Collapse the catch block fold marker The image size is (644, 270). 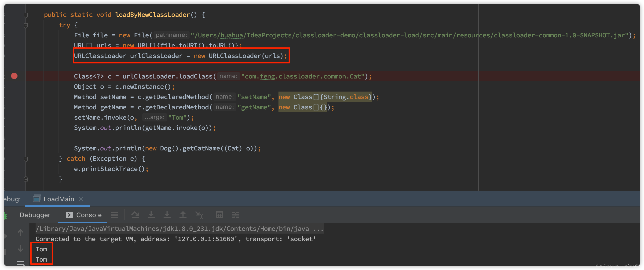pyautogui.click(x=26, y=159)
